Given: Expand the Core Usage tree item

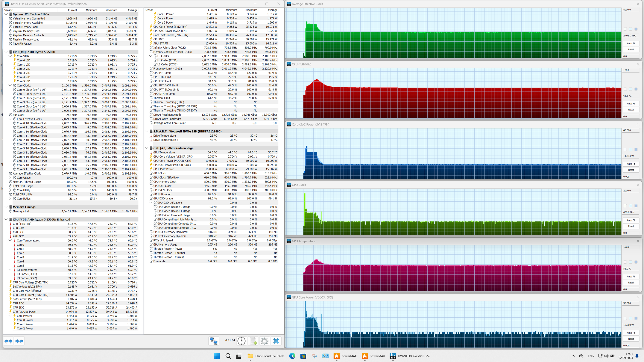Looking at the screenshot, I should pyautogui.click(x=10, y=178).
